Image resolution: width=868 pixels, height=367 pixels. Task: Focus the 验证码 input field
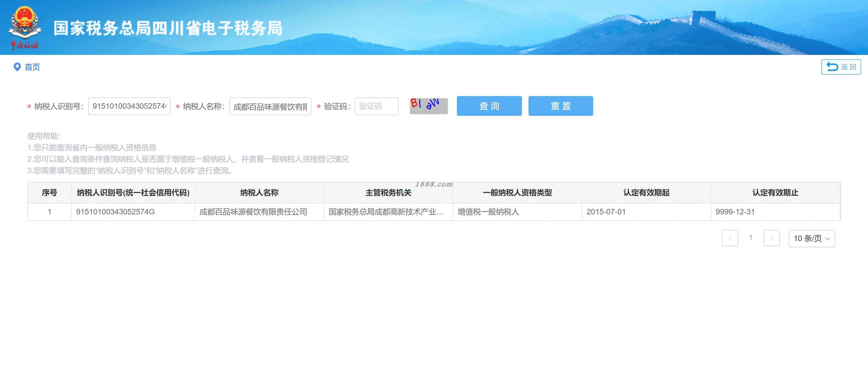pos(376,106)
